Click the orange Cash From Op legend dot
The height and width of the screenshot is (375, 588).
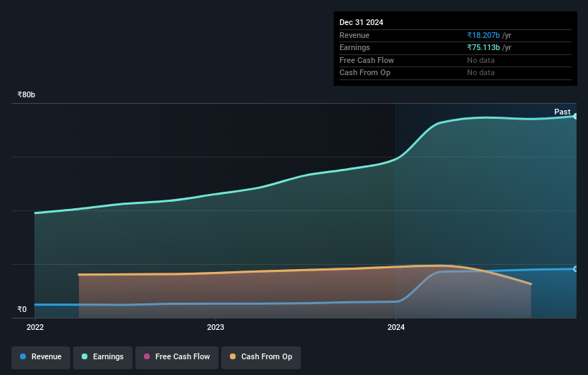[x=233, y=356]
